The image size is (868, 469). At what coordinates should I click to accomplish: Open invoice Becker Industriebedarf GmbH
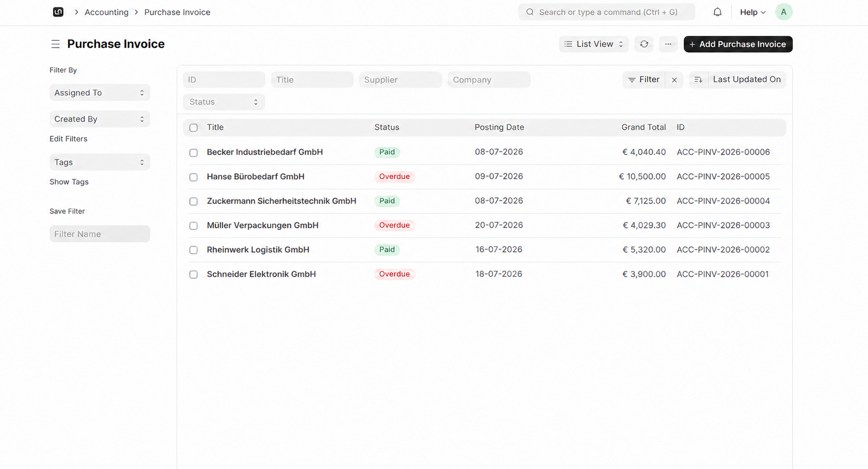(265, 152)
